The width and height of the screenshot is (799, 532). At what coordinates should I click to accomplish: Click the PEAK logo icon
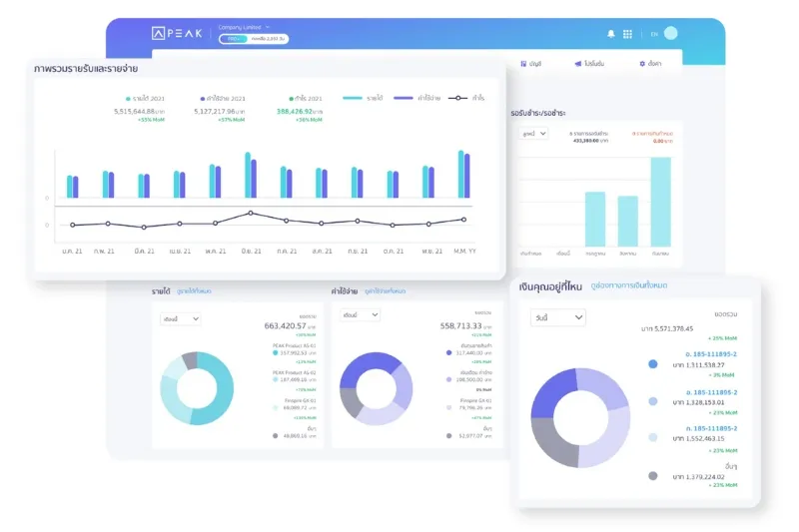(x=158, y=33)
